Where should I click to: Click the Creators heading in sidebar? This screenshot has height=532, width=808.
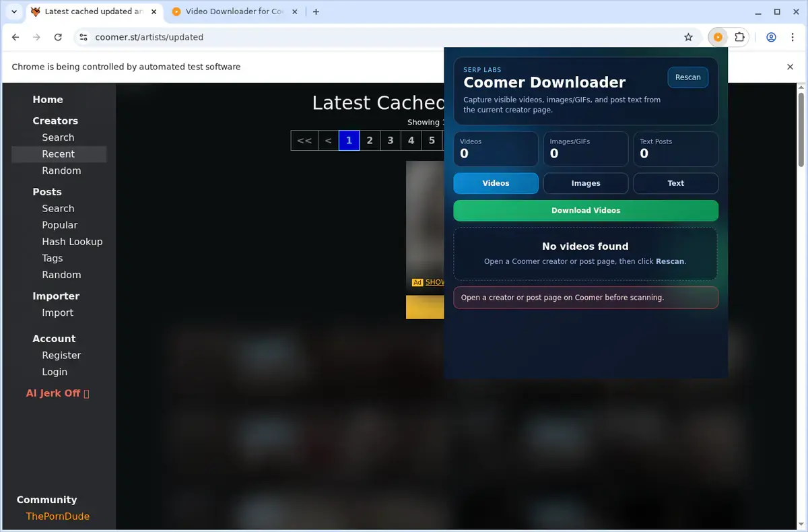point(55,121)
